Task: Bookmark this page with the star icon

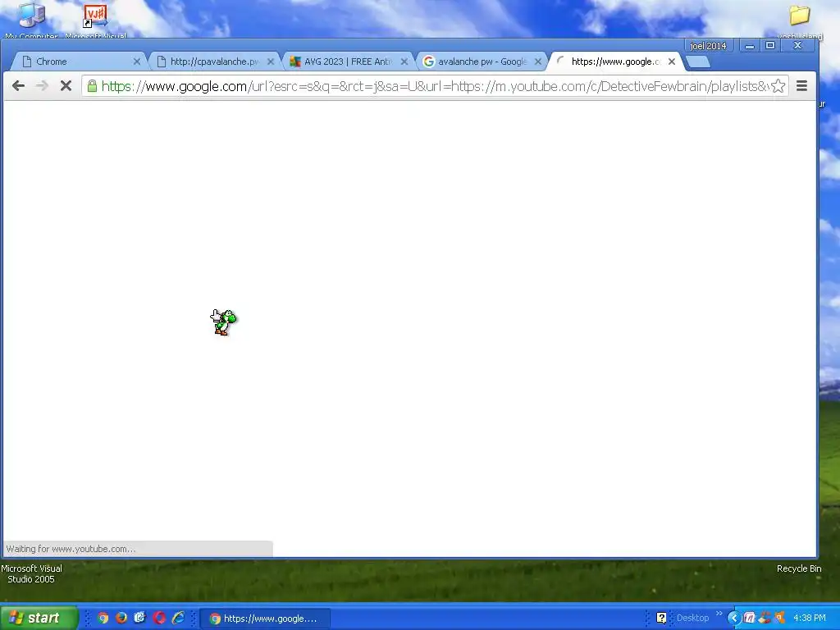Action: coord(778,85)
